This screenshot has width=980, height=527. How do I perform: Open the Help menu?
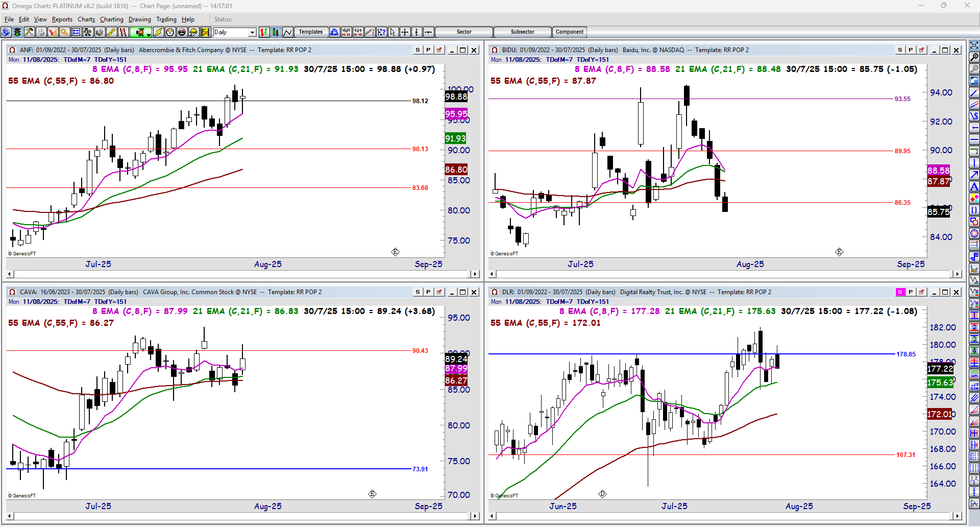tap(188, 19)
